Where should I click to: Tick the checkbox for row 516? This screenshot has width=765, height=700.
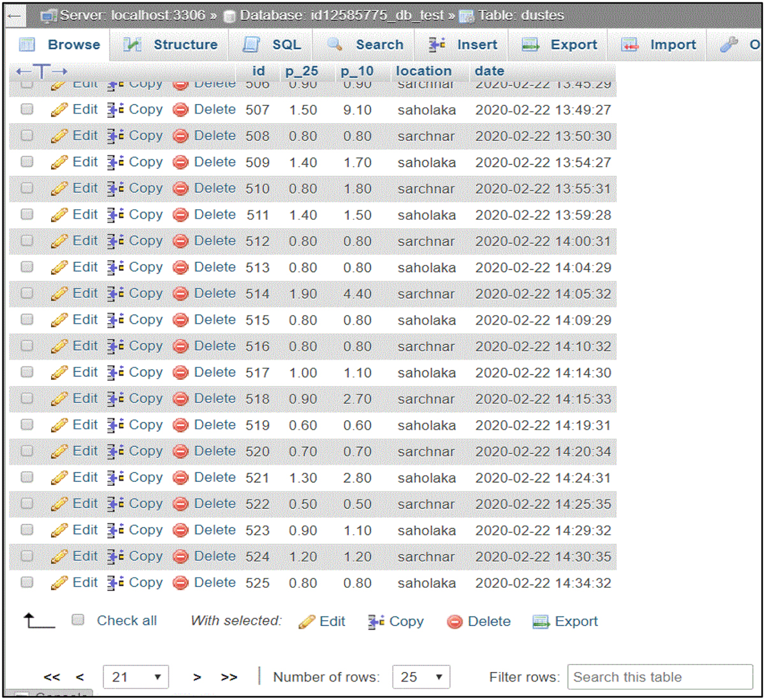pos(27,346)
